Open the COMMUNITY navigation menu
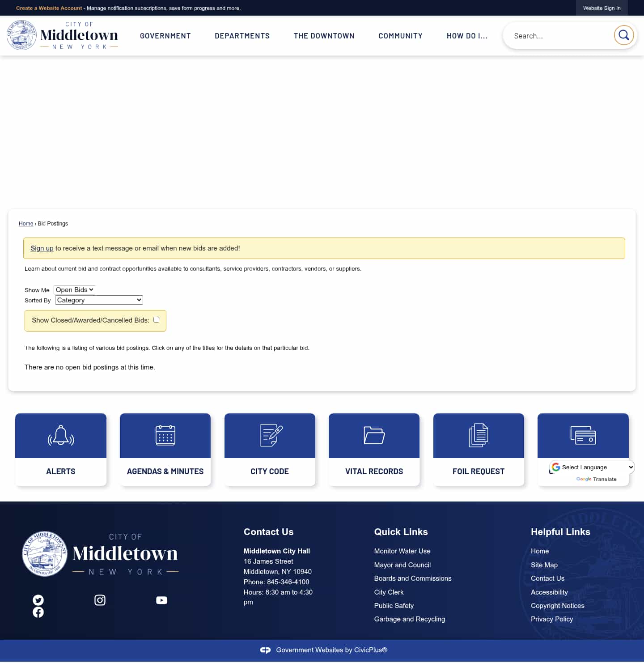The height and width of the screenshot is (663, 644). [x=400, y=35]
